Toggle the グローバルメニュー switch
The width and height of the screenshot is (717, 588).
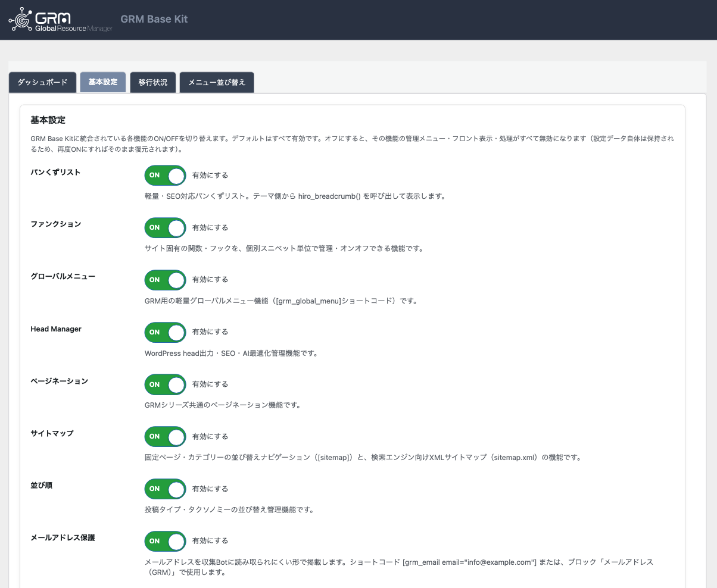(165, 280)
